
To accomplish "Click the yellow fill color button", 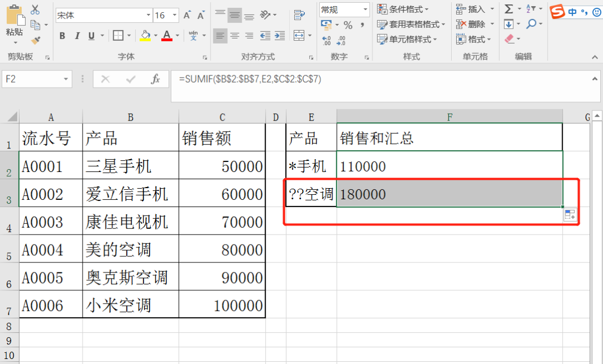I will (145, 36).
